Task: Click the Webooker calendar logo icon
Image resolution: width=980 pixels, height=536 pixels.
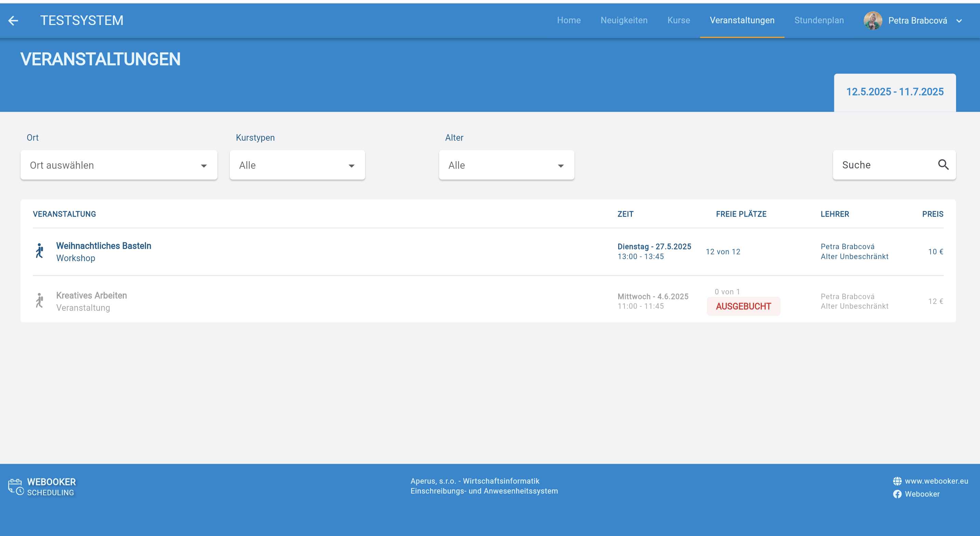Action: (16, 487)
